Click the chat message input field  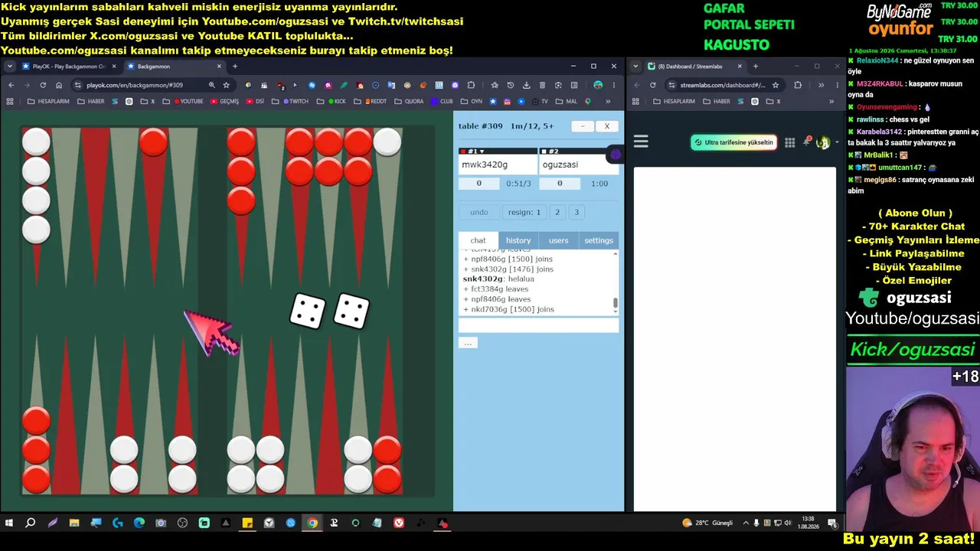[538, 325]
